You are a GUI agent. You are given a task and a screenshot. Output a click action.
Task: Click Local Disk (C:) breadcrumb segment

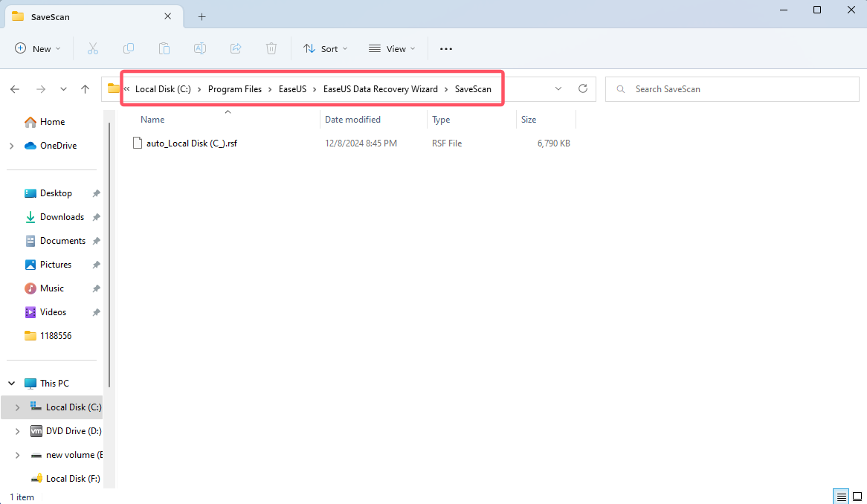point(163,89)
